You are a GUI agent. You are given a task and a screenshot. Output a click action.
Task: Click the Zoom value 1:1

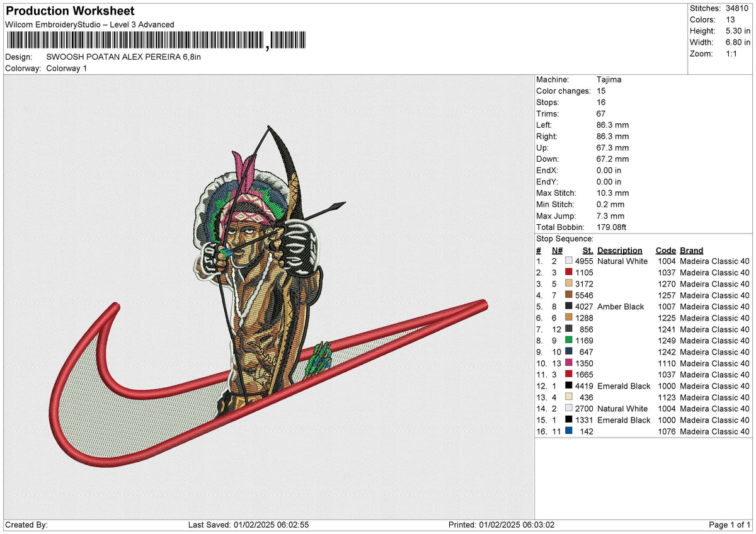733,54
